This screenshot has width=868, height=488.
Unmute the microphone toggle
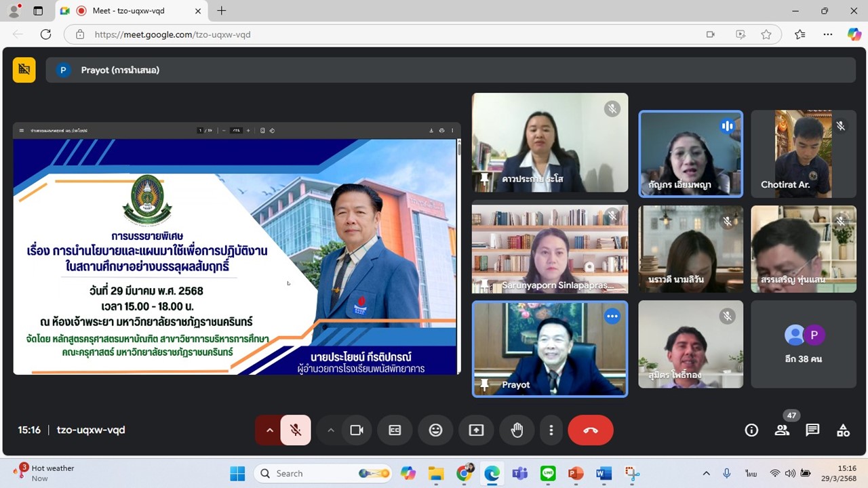[296, 430]
